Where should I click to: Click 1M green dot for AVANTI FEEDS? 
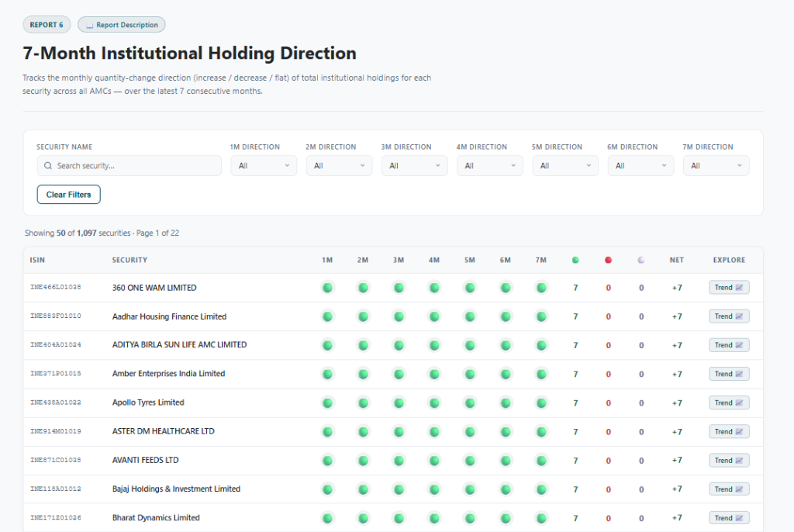[x=328, y=461]
